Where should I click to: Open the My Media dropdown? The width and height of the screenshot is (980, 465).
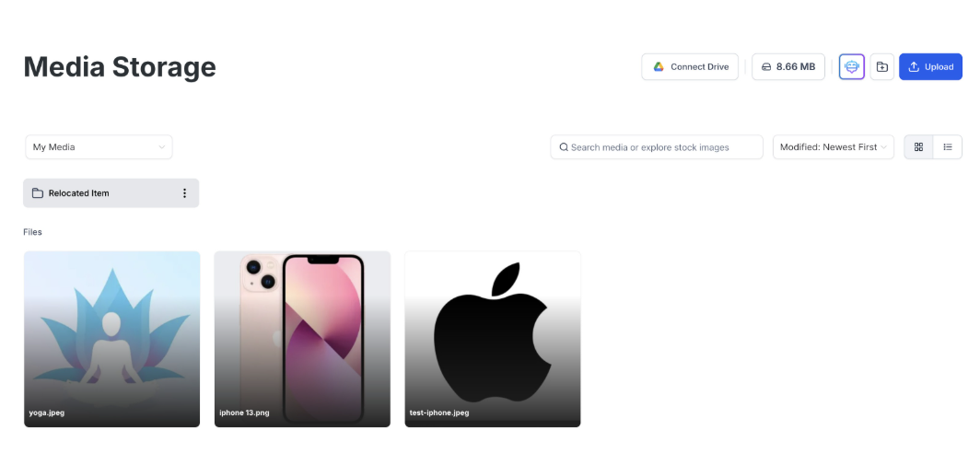(x=99, y=147)
